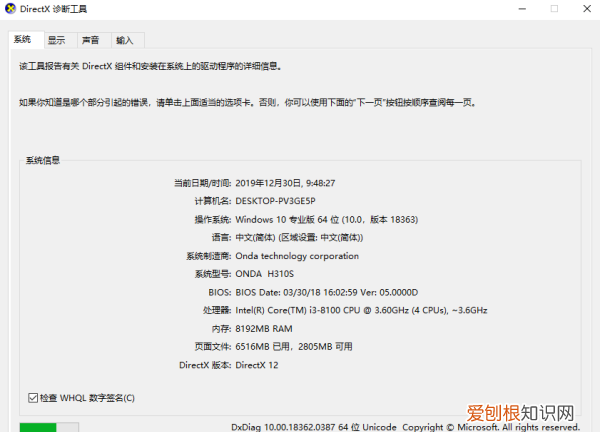Click the 处理器 label

[x=217, y=310]
